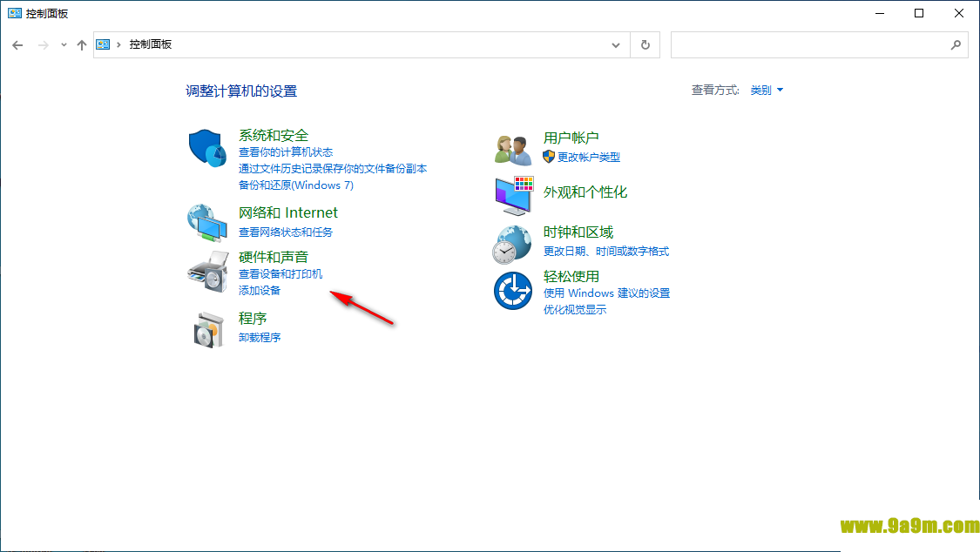
Task: Open the Appearance and Personalization monitor icon
Action: (x=514, y=195)
